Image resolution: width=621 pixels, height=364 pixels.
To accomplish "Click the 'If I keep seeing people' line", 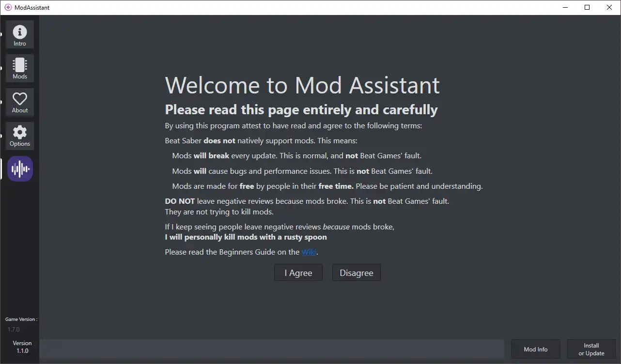I will [279, 227].
